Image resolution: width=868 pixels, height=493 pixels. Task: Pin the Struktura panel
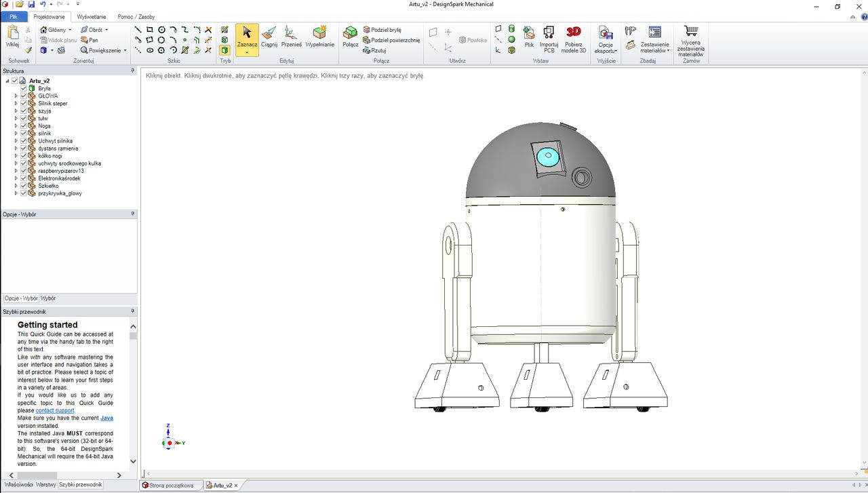pos(133,71)
